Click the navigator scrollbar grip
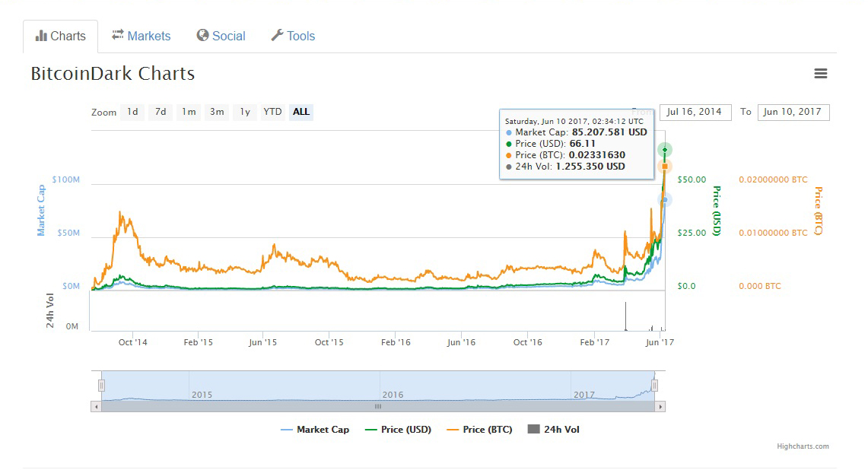 coord(378,406)
